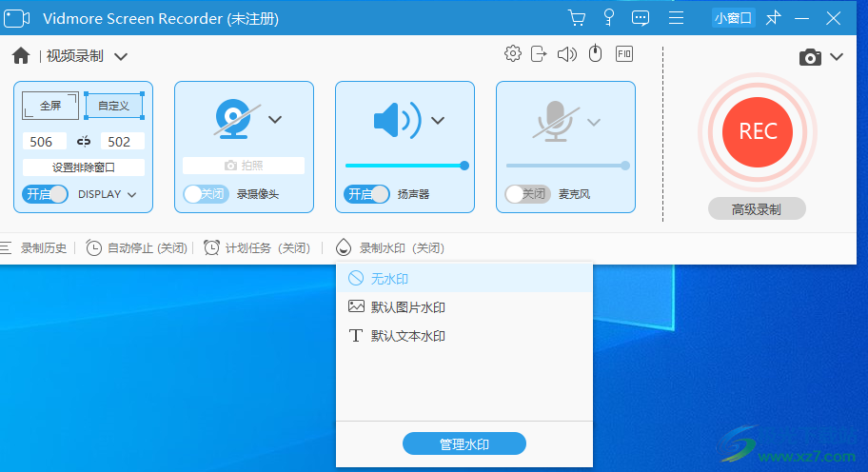Screen dimensions: 868x472
Task: Open the shopping cart purchase icon
Action: click(x=577, y=18)
